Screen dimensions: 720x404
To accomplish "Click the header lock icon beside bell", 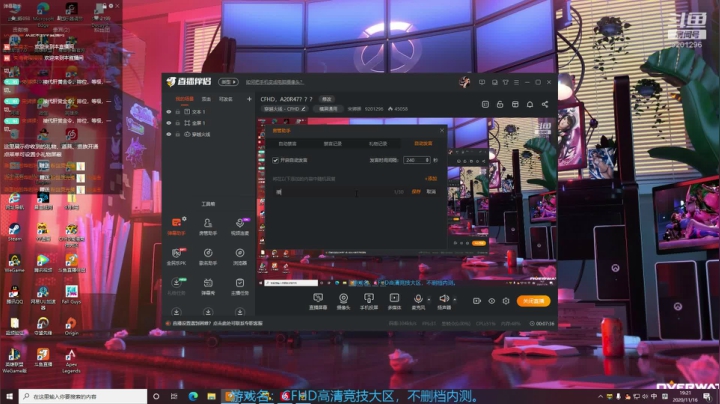I will (500, 104).
